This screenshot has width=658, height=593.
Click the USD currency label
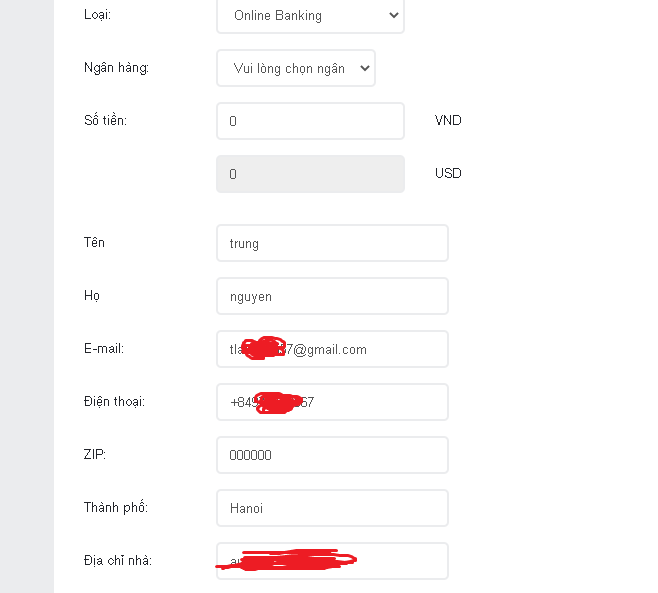pos(448,173)
